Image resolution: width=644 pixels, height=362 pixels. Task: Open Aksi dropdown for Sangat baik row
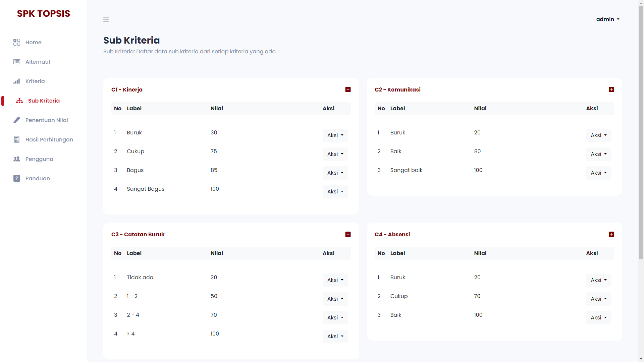599,173
